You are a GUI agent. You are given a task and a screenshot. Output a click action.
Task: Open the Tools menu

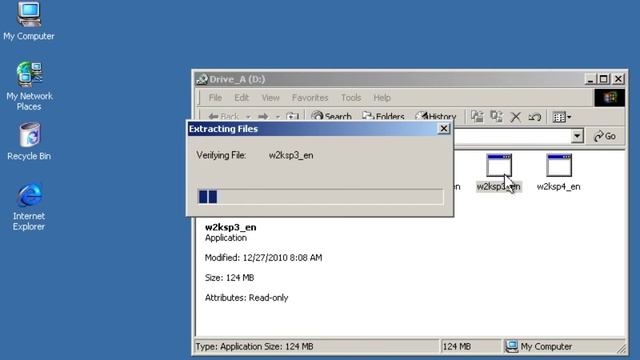click(351, 98)
